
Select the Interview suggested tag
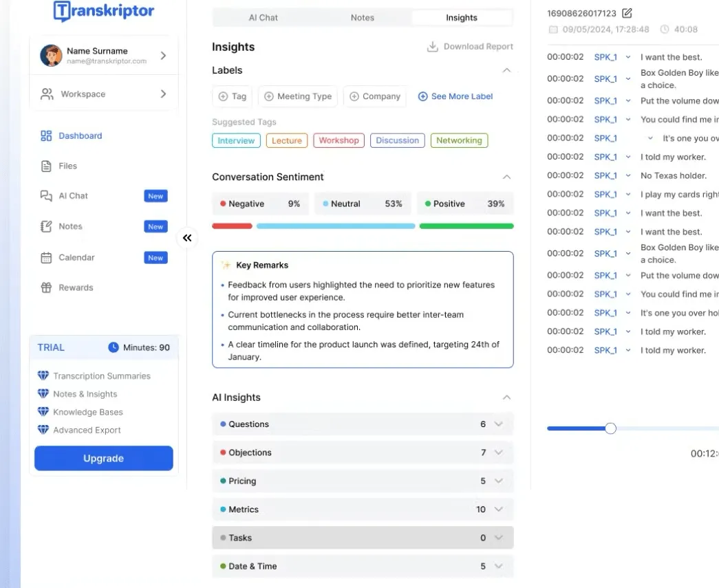click(x=236, y=141)
